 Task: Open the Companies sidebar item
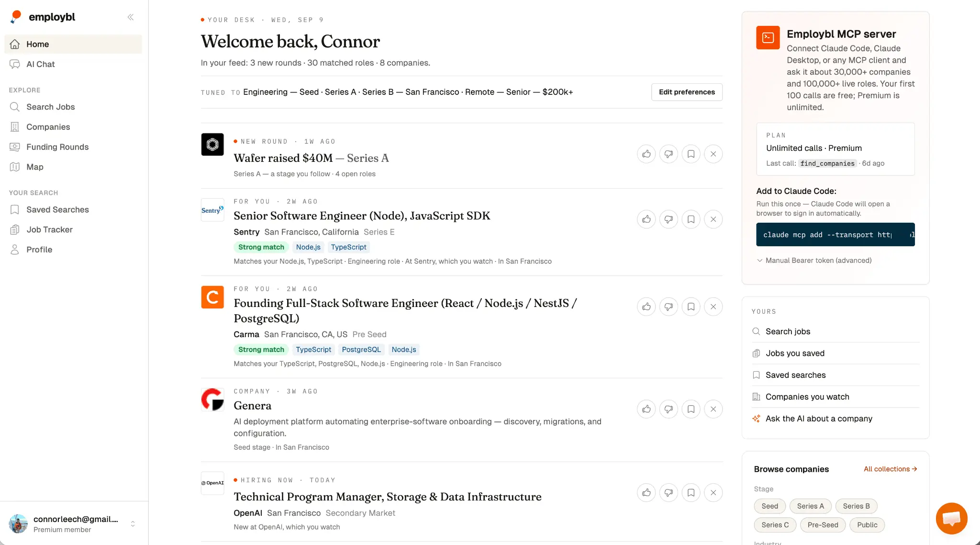click(73, 127)
